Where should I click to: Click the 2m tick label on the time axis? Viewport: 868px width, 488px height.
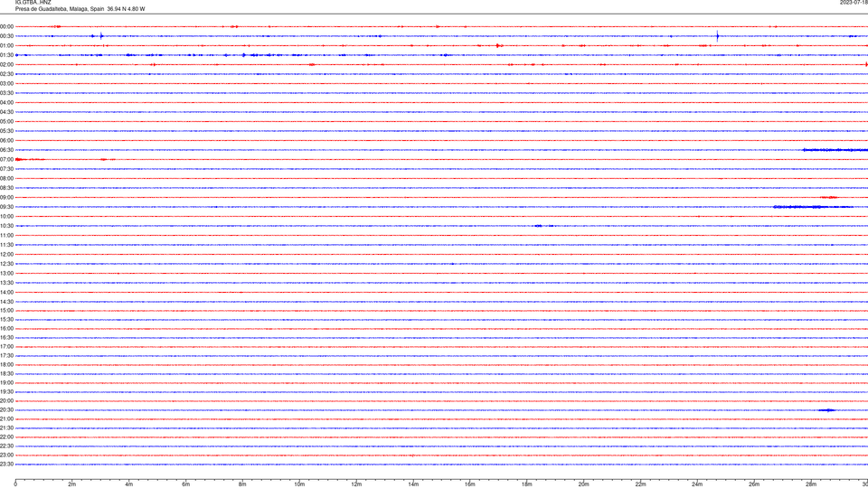pos(72,484)
